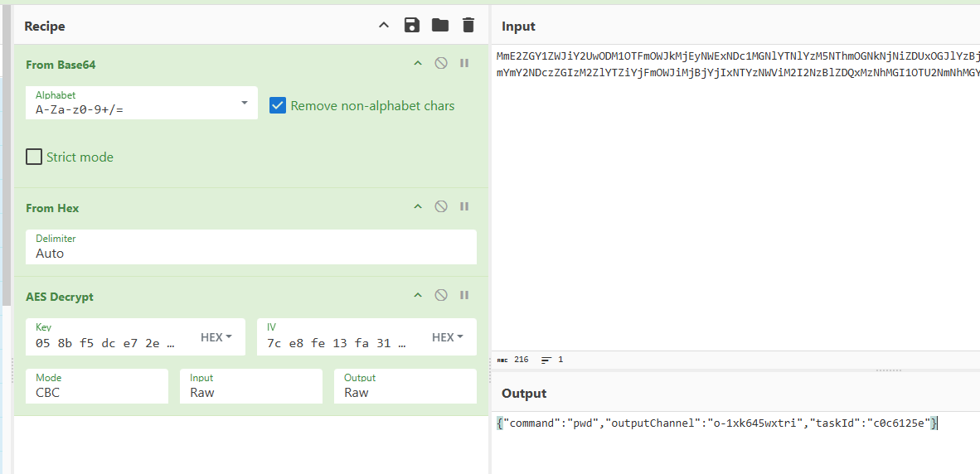
Task: Pause at the AES Decrypt operation
Action: pos(464,296)
